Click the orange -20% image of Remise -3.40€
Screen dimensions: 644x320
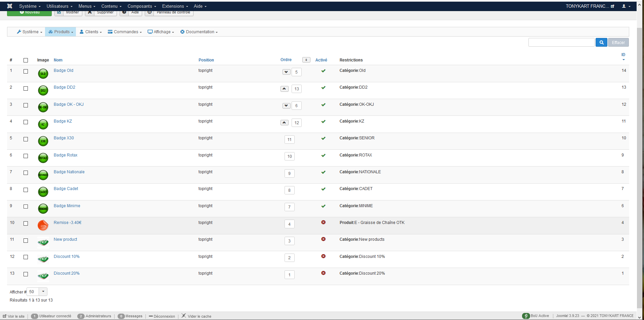tap(43, 225)
